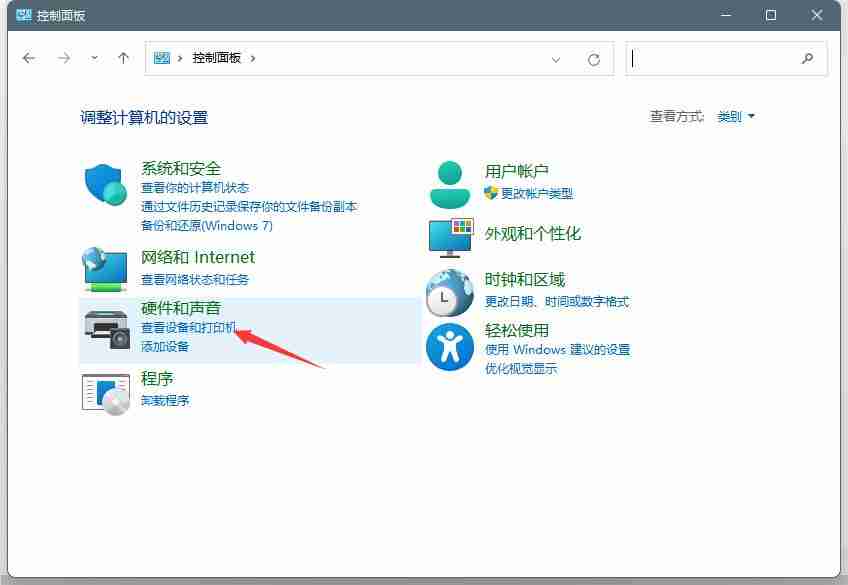Open the 硬件和声音 printer icon
Image resolution: width=848 pixels, height=585 pixels.
106,327
